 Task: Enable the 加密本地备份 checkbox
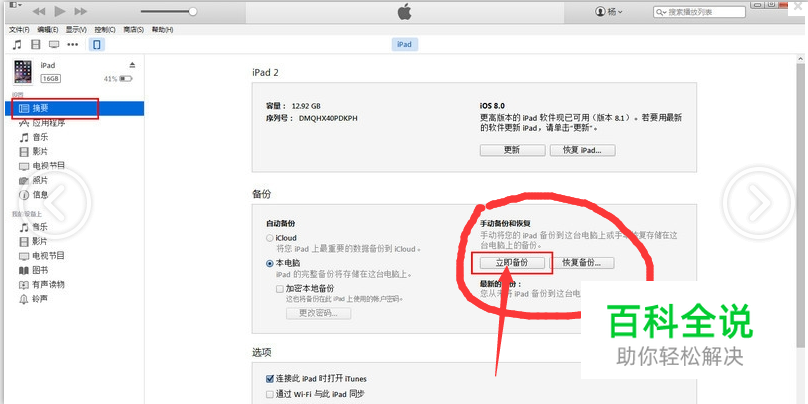(280, 289)
